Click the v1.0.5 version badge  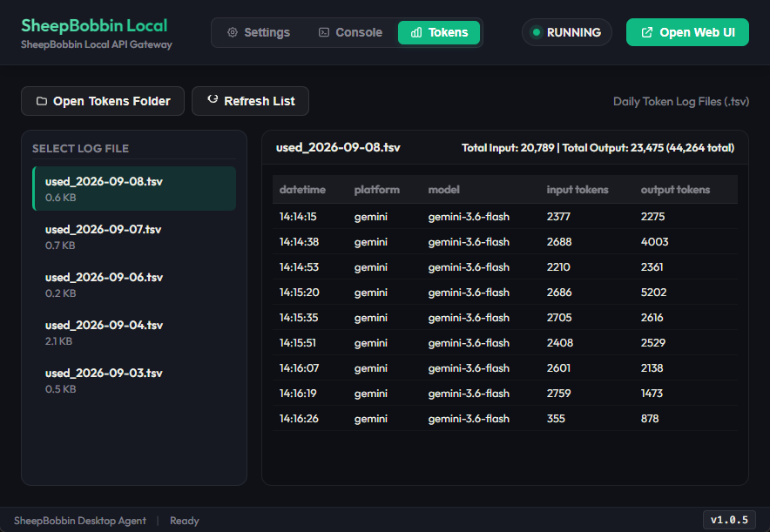point(729,520)
